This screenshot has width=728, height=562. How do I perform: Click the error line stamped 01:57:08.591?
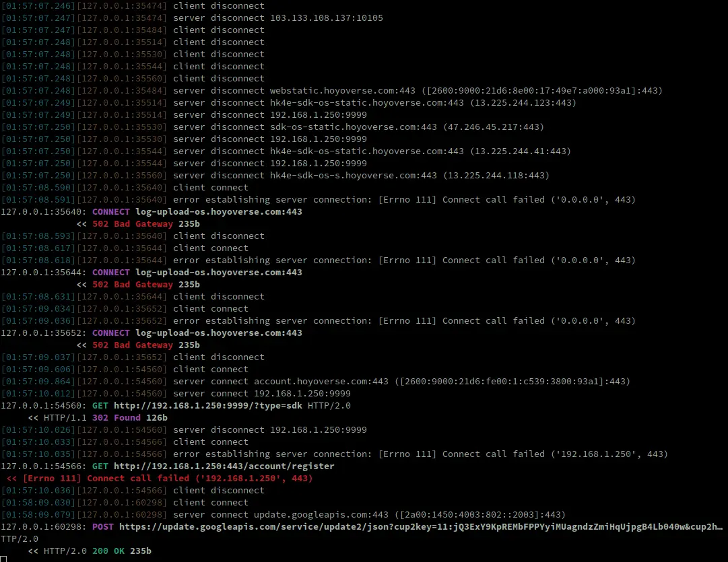coord(318,199)
